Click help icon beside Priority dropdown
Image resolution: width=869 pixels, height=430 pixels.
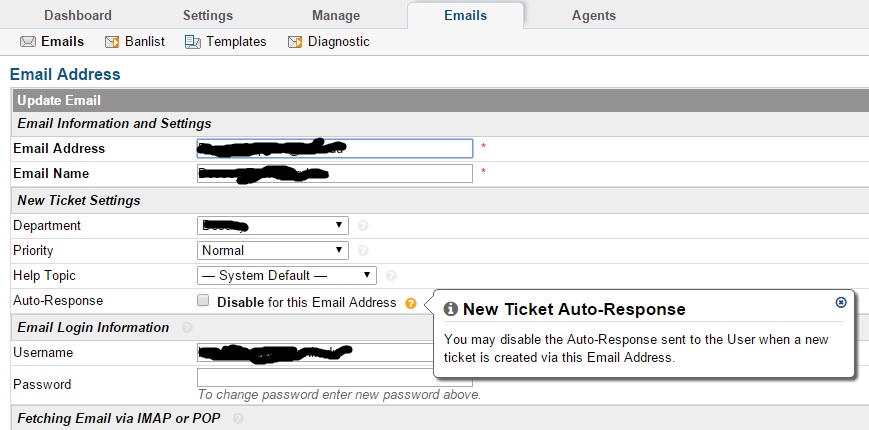coord(363,250)
